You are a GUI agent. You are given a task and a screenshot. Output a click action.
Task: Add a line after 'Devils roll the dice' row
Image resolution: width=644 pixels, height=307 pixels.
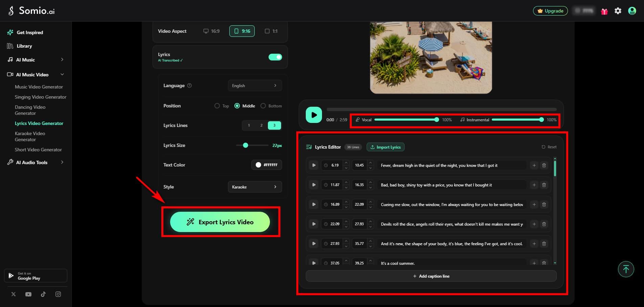click(x=534, y=224)
